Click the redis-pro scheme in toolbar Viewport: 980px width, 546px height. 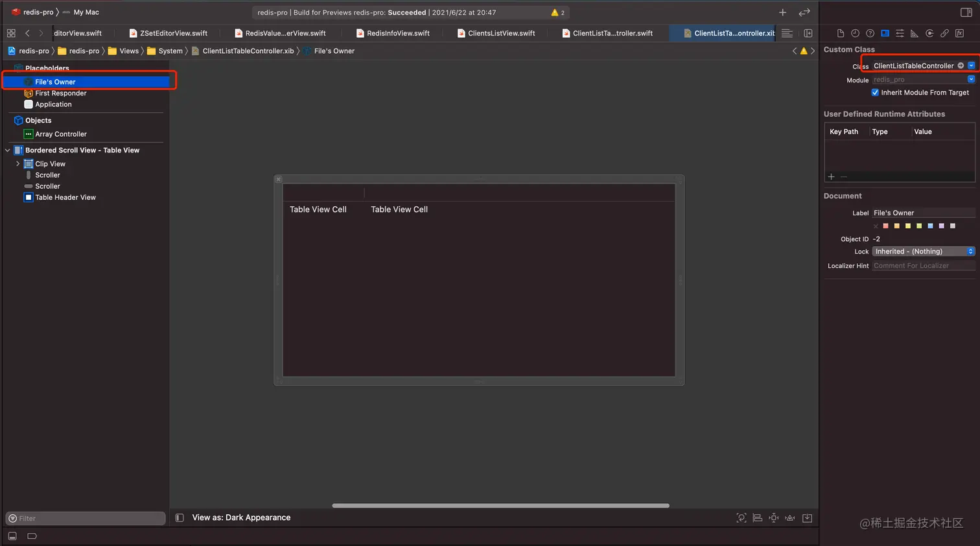point(32,12)
